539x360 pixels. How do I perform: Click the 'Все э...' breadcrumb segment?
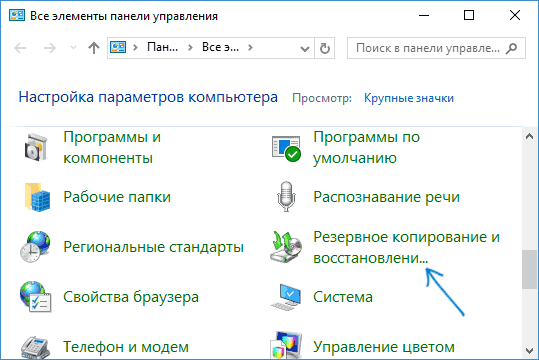tap(220, 47)
